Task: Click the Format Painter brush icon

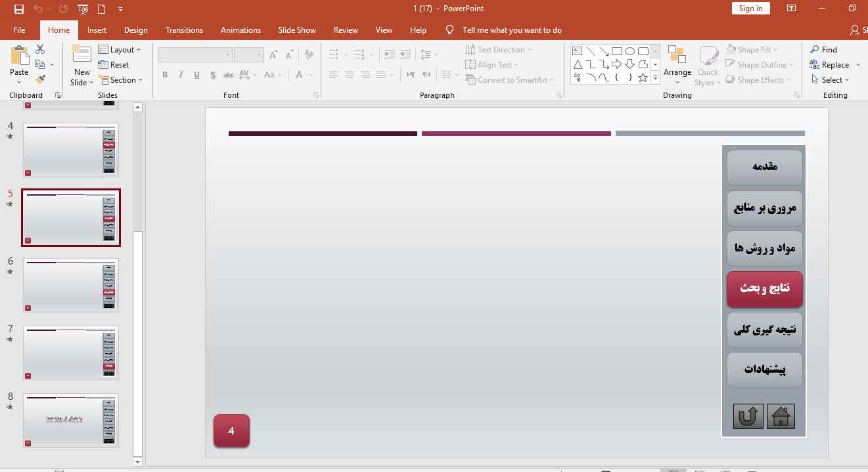Action: tap(40, 79)
